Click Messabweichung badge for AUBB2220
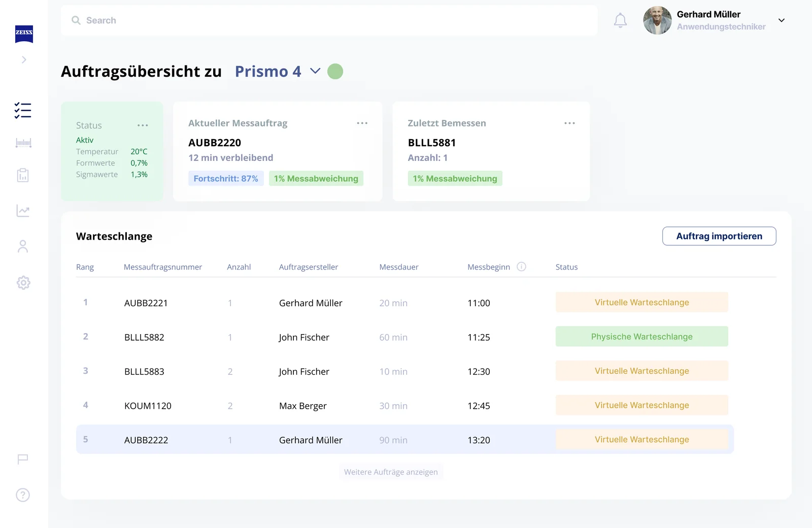812x528 pixels. click(316, 179)
